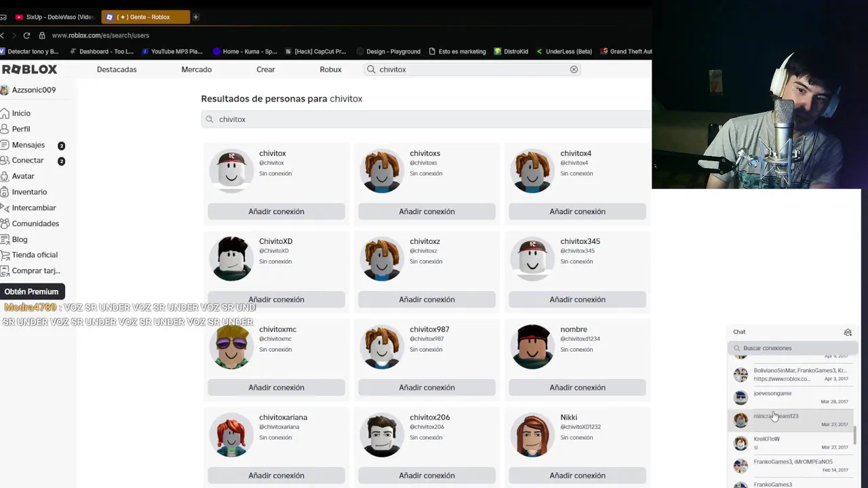This screenshot has width=868, height=488.
Task: Open Comunidades icon in sidebar
Action: [x=5, y=224]
